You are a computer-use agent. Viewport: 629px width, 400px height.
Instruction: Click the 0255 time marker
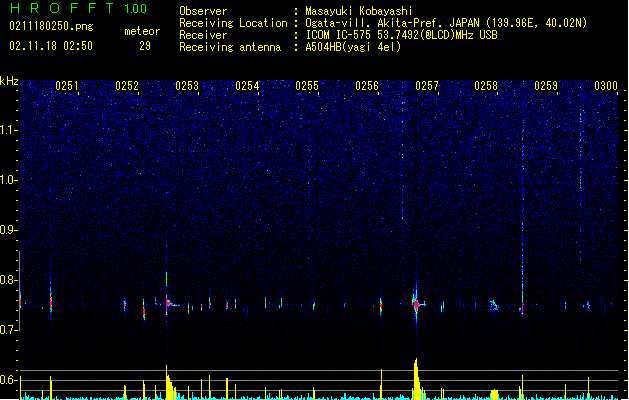(x=307, y=85)
